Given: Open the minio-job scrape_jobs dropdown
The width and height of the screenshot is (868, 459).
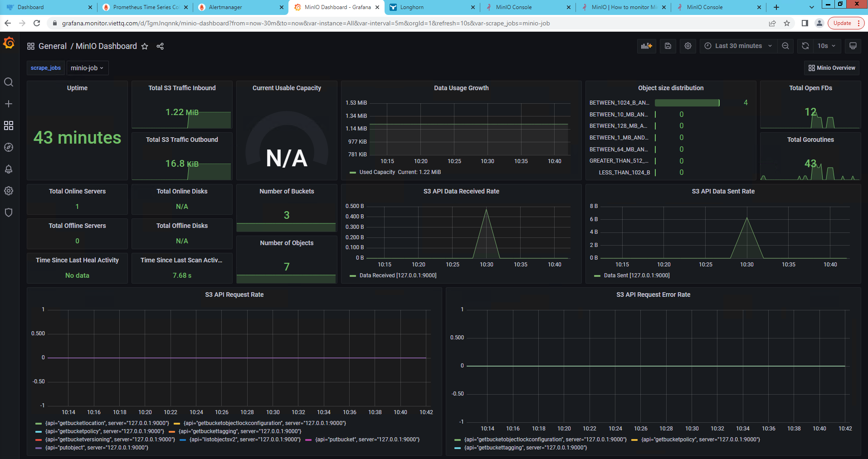Looking at the screenshot, I should pyautogui.click(x=87, y=68).
